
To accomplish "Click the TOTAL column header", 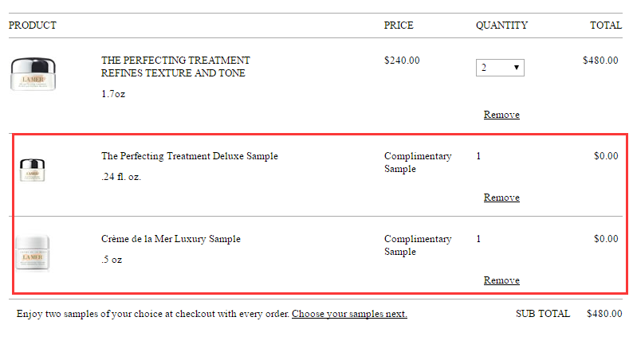I will tap(606, 25).
